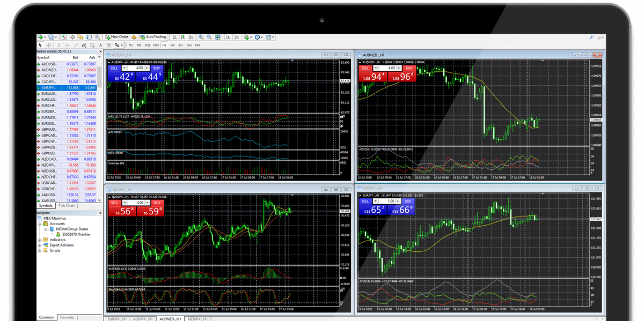Open the Periodicity clock dropdown in toolbar

(259, 37)
